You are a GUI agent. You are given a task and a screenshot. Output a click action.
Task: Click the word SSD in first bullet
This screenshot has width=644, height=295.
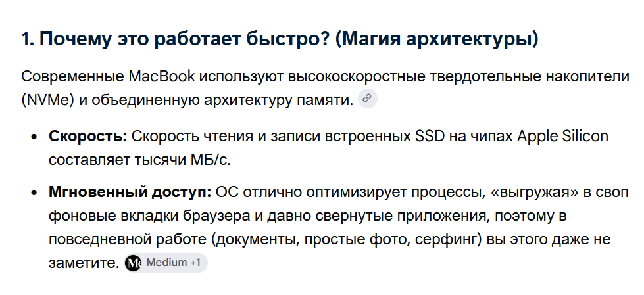(x=428, y=136)
